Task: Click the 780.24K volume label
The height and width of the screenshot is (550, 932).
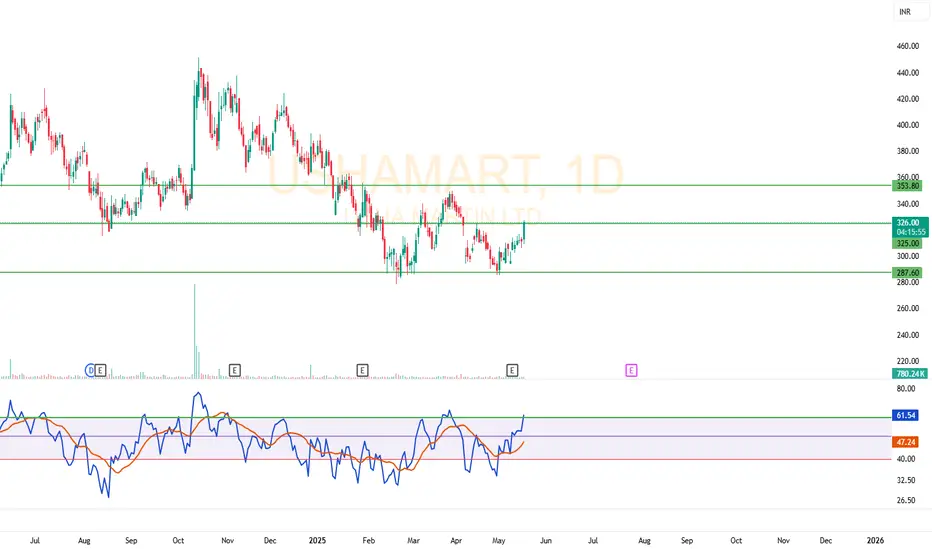Action: click(910, 373)
